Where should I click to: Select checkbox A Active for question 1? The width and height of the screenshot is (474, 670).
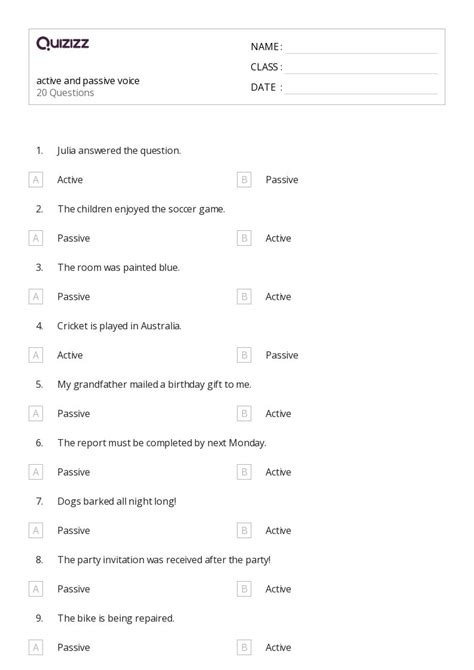(35, 180)
